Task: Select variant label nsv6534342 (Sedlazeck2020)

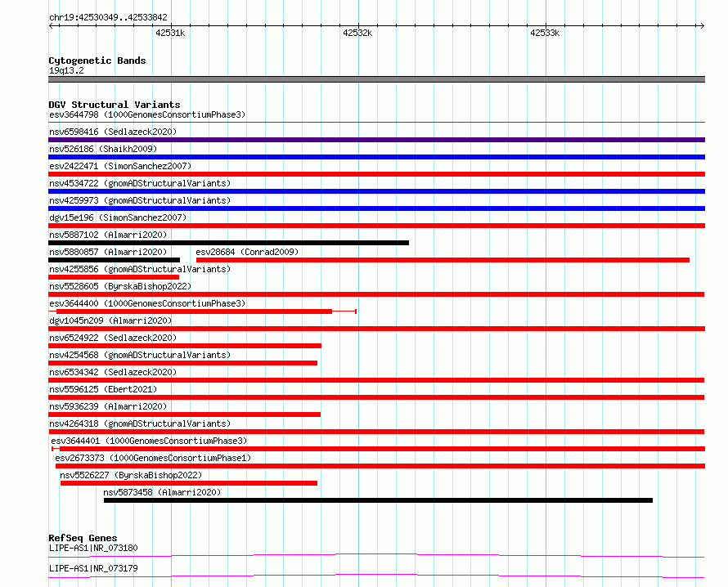Action: pyautogui.click(x=113, y=372)
